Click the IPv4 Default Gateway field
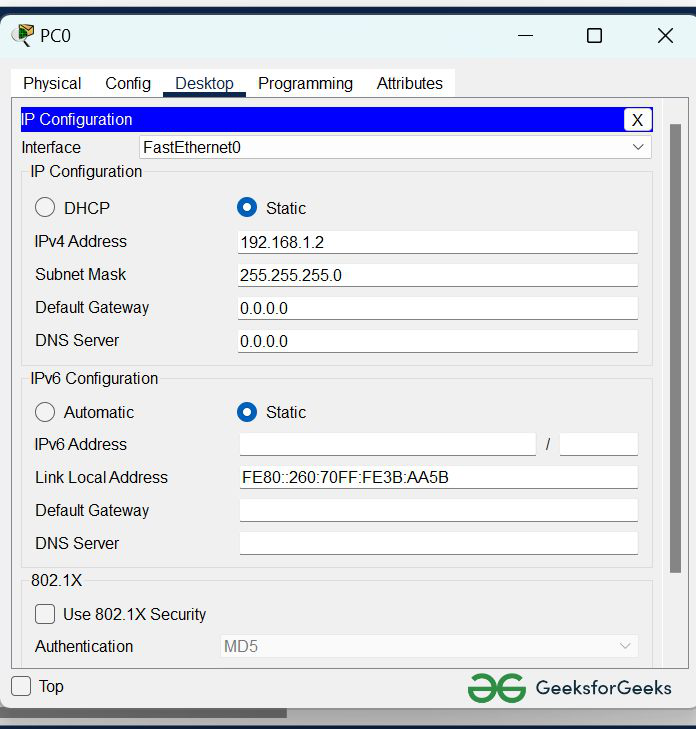 point(437,308)
